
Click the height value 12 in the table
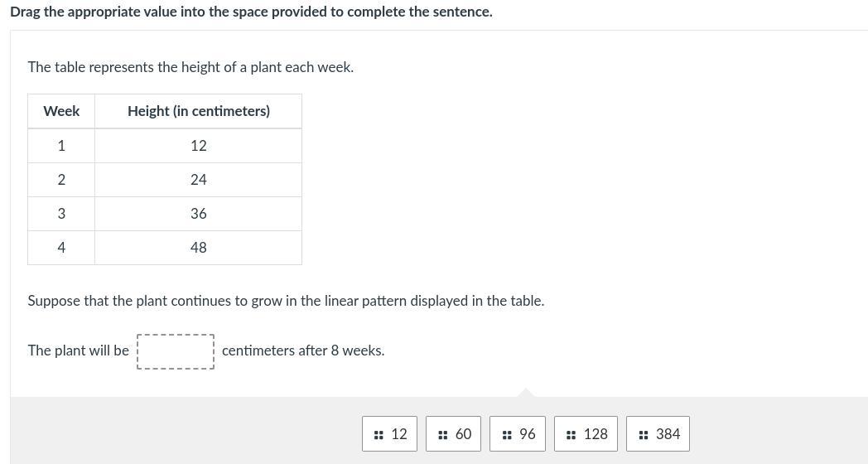click(x=198, y=146)
